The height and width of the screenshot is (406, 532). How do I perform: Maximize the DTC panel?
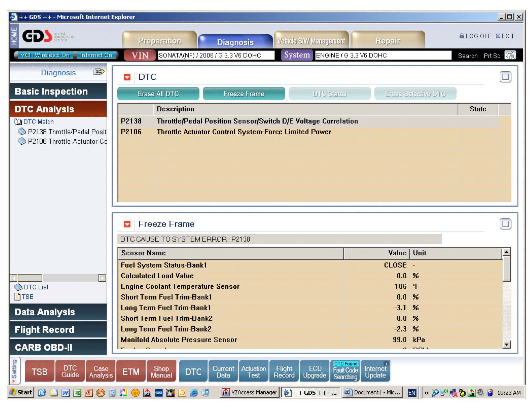pyautogui.click(x=505, y=77)
